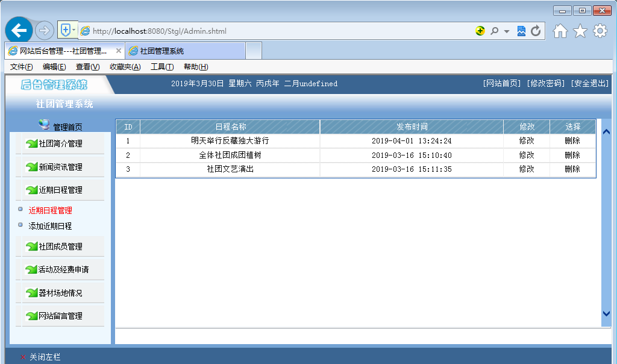Click the shield security icon beside address bar

tap(65, 30)
